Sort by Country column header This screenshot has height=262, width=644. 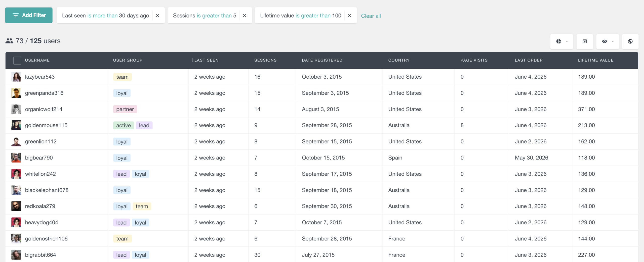click(399, 60)
